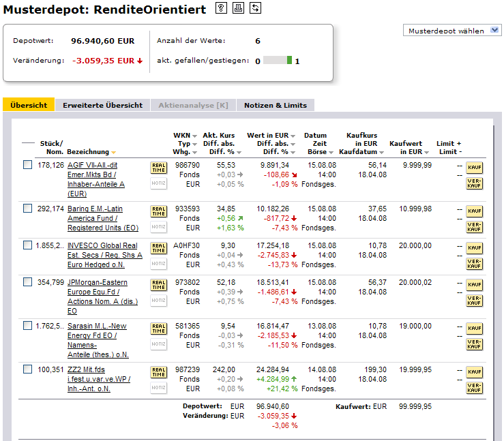Click Verkauf icon for JPMorgan-Eastern Europe

coord(474,301)
